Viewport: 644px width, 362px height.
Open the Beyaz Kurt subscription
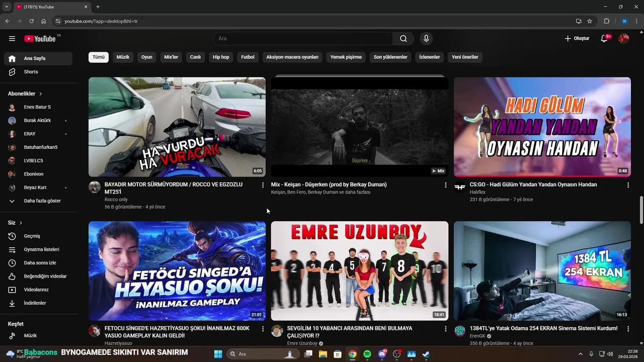tap(38, 188)
